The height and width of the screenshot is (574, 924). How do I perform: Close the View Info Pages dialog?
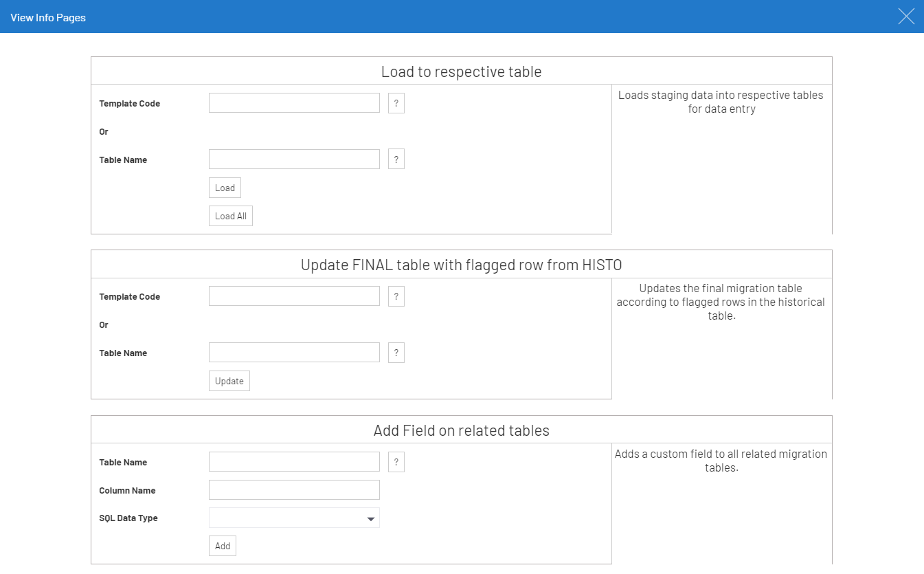(x=906, y=16)
